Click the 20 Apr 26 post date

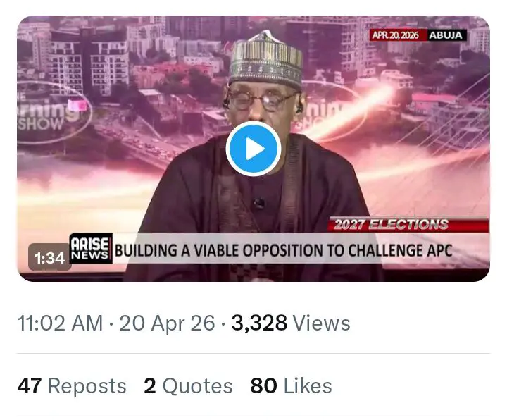pyautogui.click(x=166, y=323)
